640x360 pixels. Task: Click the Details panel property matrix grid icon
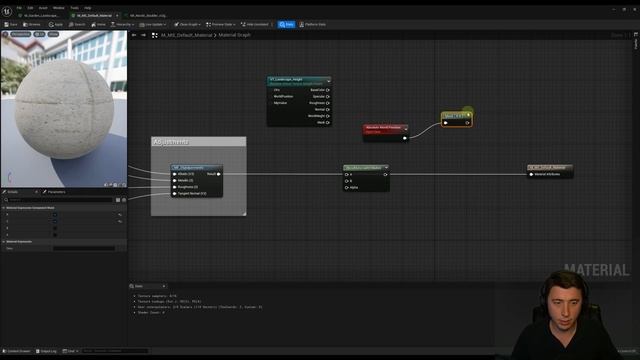118,200
